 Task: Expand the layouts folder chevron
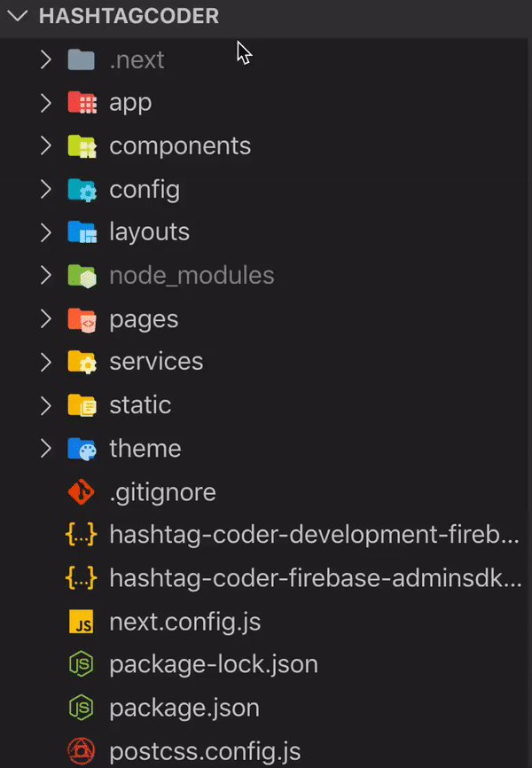[46, 232]
